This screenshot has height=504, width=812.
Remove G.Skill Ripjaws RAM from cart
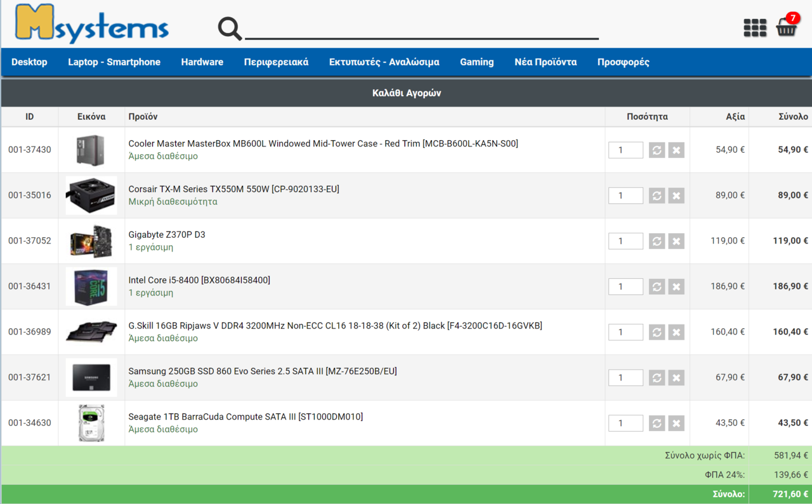tap(676, 332)
